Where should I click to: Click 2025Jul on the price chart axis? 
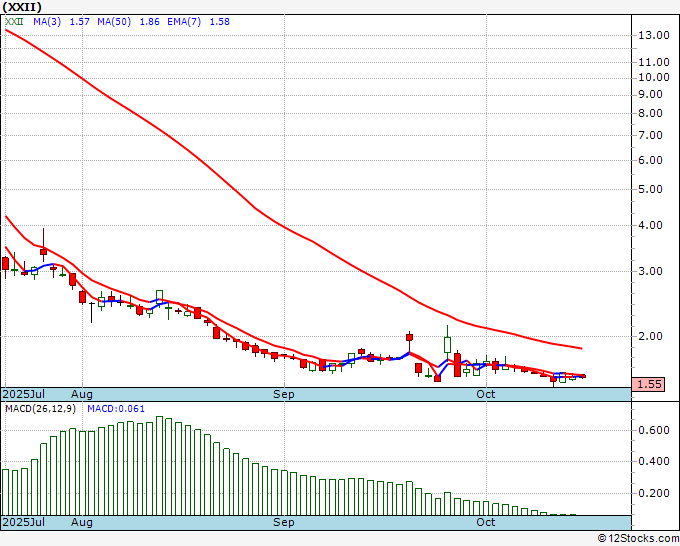coord(23,394)
